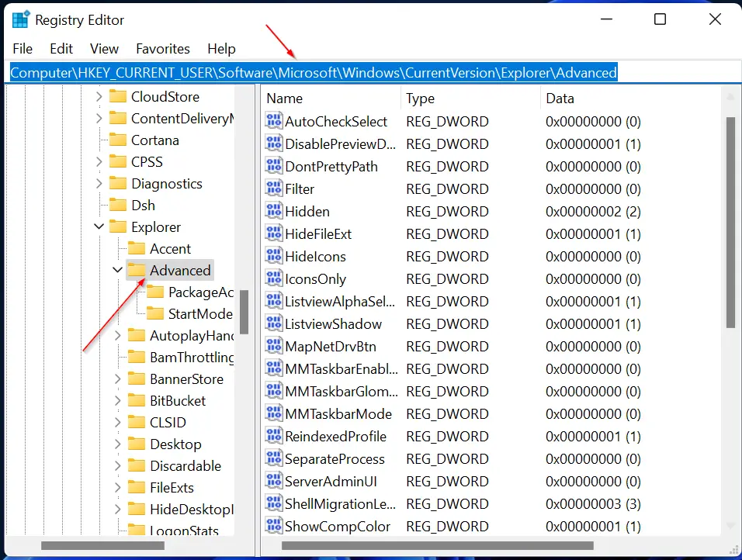Viewport: 742px width, 560px height.
Task: Click the Desktop folder icon
Action: tap(137, 444)
